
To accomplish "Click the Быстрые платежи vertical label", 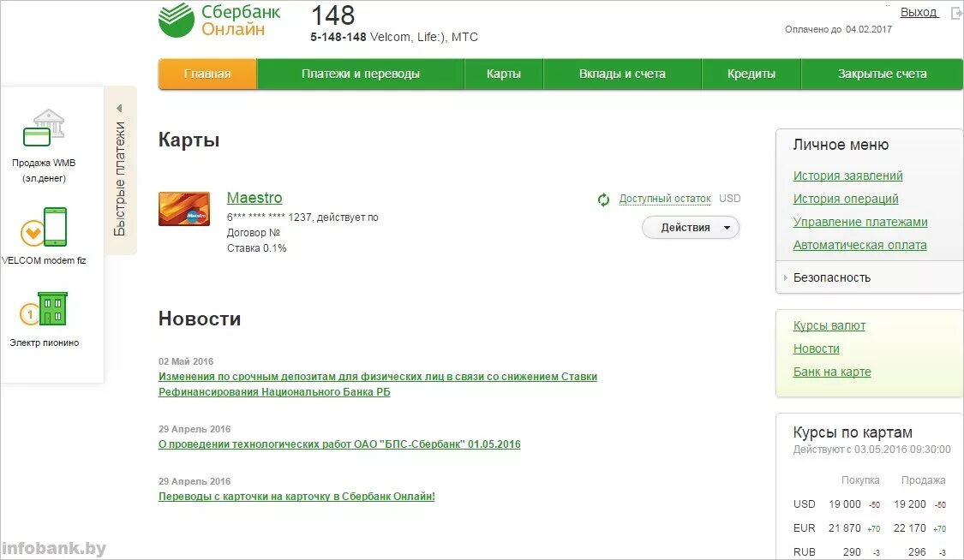I will (x=120, y=179).
